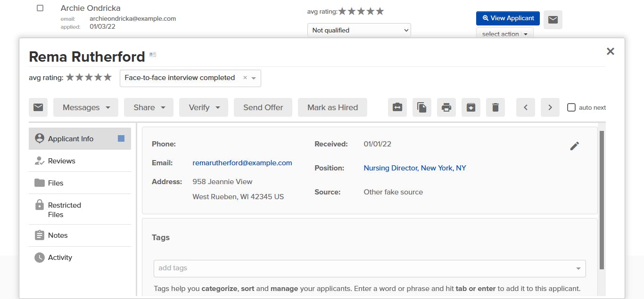Rate Archie Ondricka with the fifth star
This screenshot has width=644, height=299.
click(380, 11)
